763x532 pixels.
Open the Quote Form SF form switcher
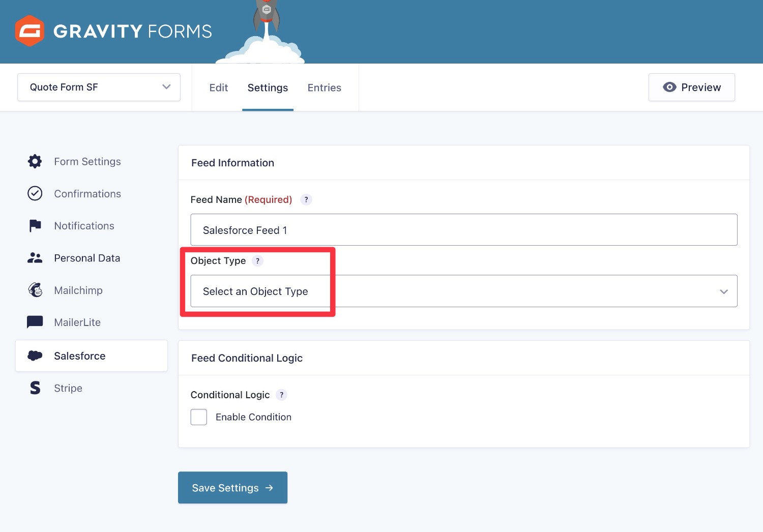(99, 87)
